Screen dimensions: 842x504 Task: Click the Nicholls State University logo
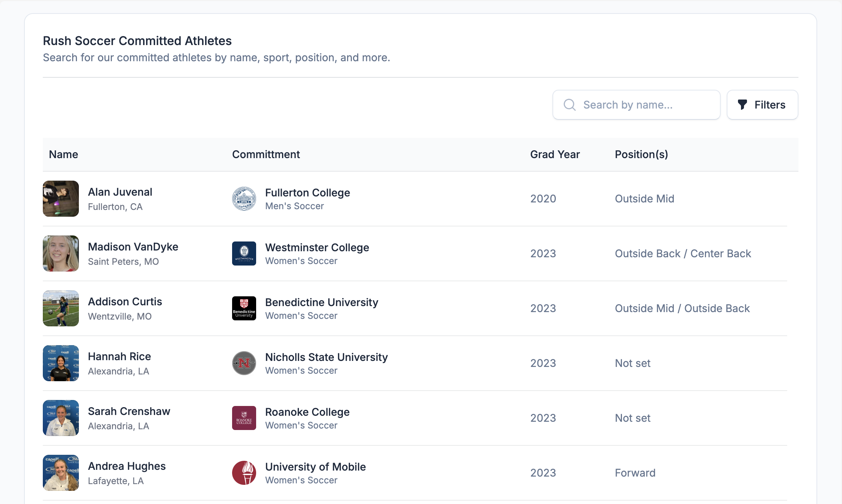[x=244, y=363]
